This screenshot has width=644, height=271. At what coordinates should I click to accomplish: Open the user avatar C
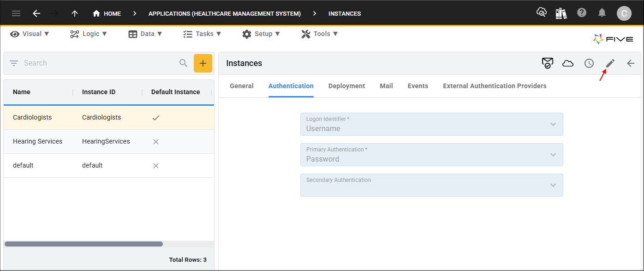click(x=624, y=13)
